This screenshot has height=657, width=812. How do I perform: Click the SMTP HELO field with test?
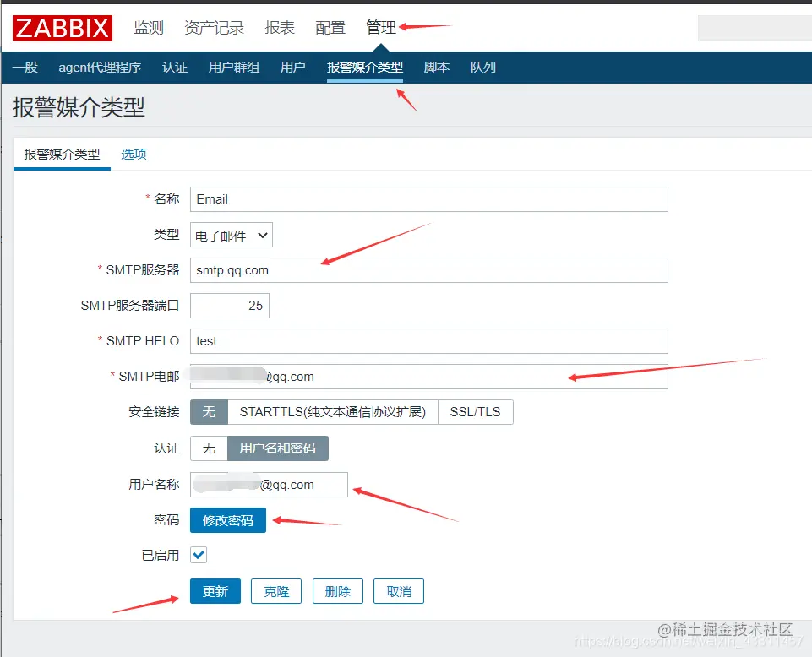(428, 341)
